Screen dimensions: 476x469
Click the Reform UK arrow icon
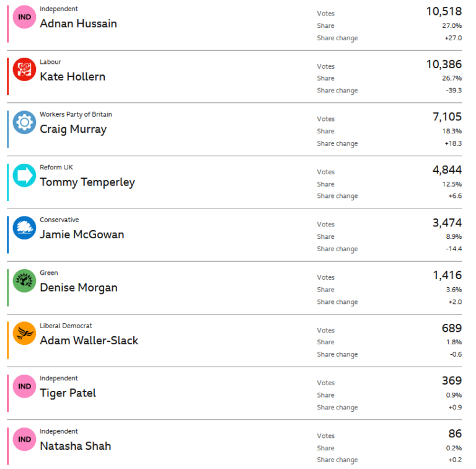click(x=24, y=176)
